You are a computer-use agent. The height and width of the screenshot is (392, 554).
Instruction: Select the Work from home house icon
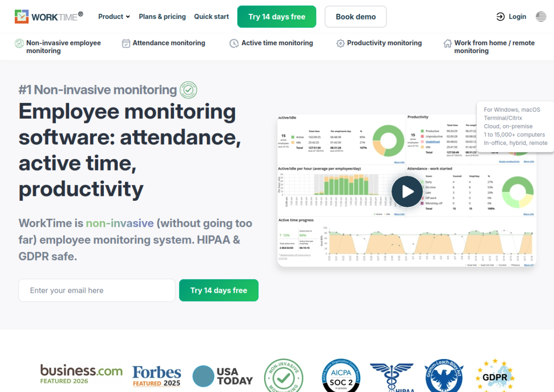(x=448, y=43)
